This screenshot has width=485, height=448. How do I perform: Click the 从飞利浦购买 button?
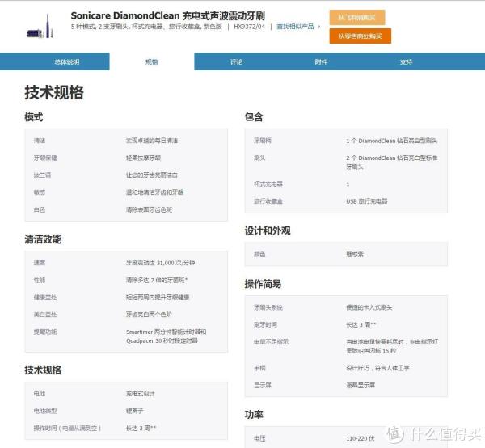[357, 17]
